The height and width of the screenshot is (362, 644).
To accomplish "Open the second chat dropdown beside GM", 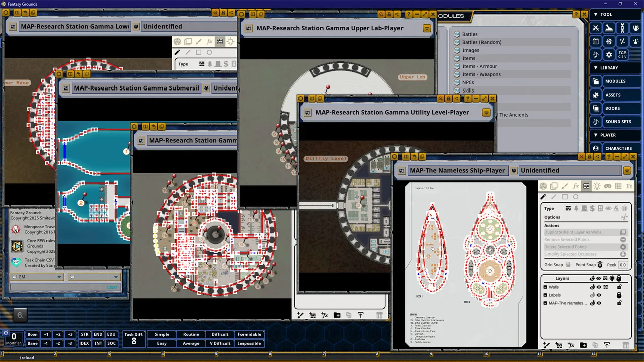I will 94,277.
